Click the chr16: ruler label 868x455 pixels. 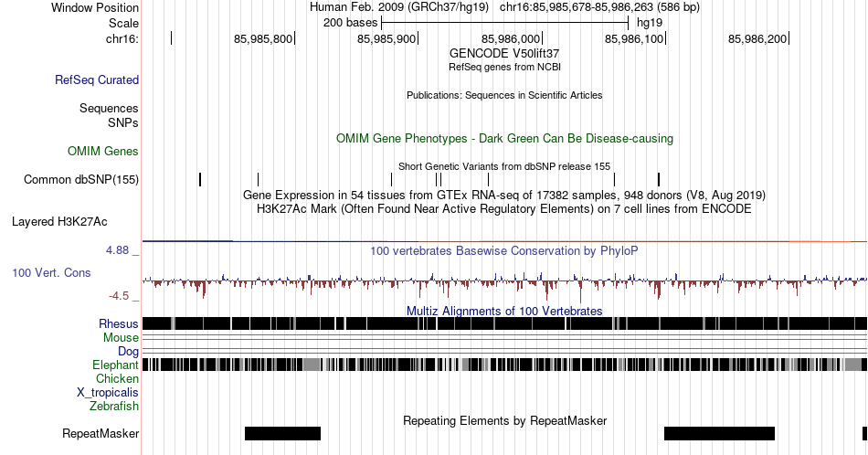(122, 38)
